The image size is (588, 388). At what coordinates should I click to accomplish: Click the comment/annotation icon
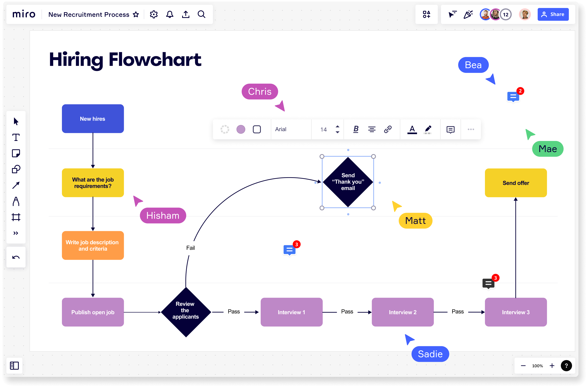(x=450, y=130)
